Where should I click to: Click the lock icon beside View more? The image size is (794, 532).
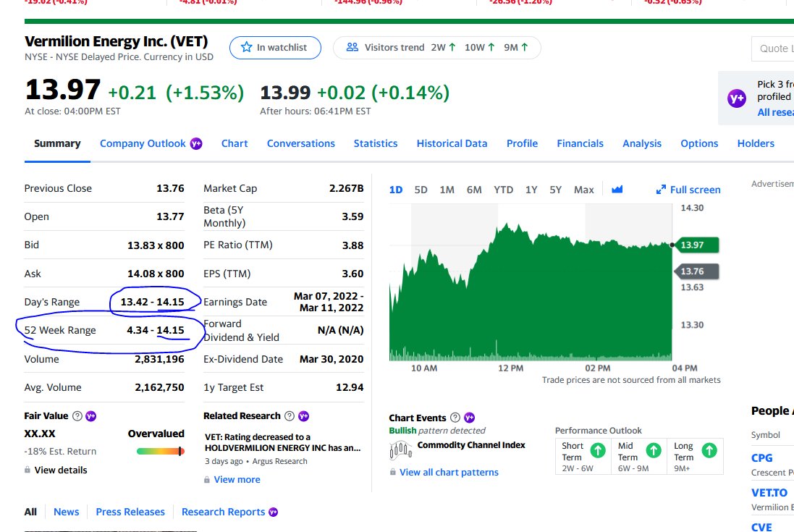206,479
